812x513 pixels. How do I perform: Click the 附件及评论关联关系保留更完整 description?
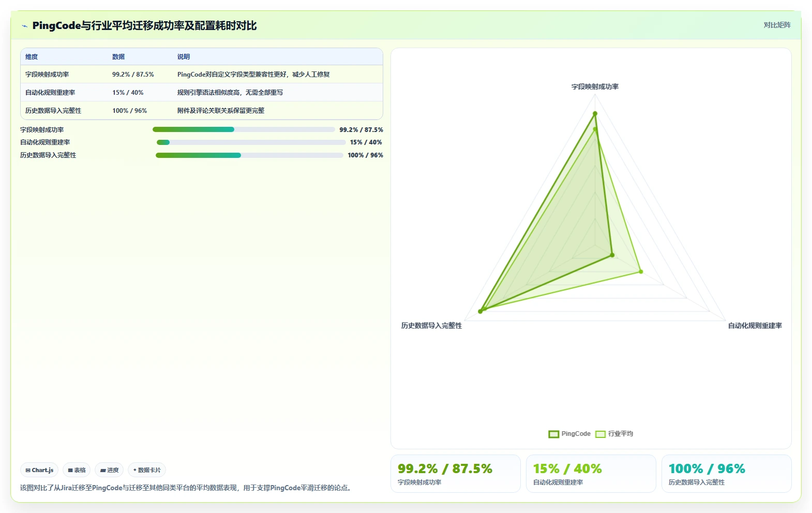pyautogui.click(x=221, y=111)
